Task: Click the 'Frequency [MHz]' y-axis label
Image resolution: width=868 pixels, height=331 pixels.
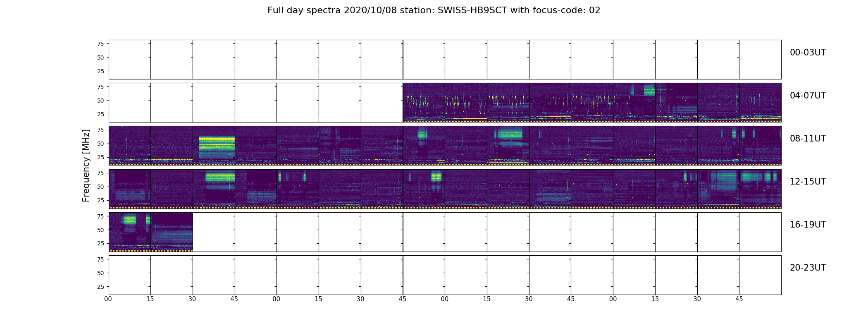Action: coord(86,165)
